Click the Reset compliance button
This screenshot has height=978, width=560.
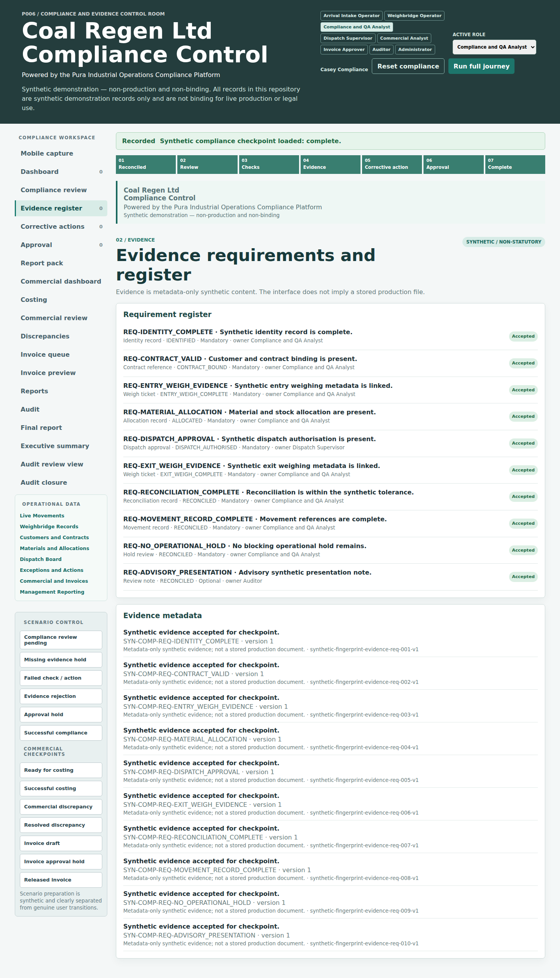coord(408,66)
